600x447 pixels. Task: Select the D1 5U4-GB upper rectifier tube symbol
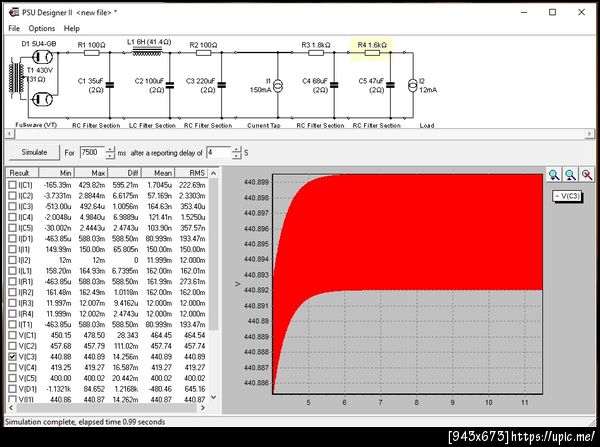coord(42,57)
